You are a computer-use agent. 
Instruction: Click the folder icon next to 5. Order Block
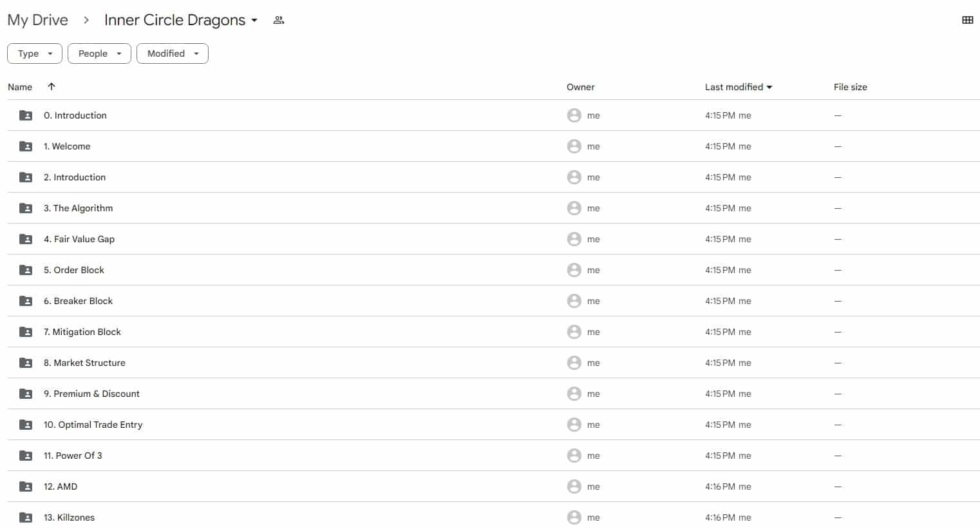point(26,270)
